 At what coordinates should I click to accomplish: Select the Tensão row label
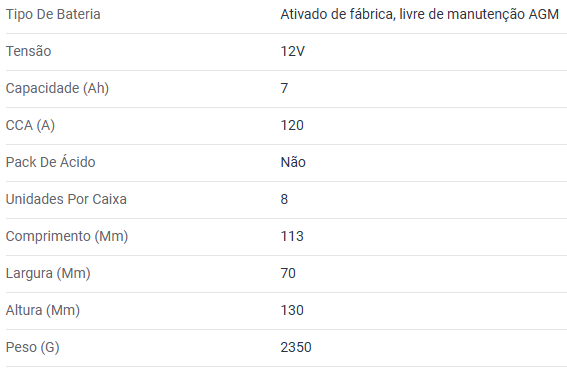(29, 51)
